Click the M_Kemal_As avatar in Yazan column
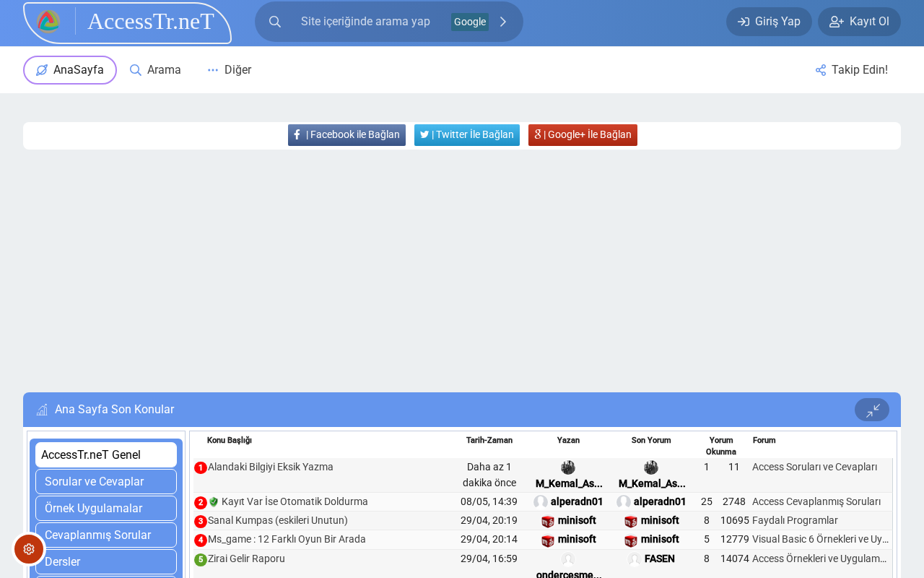This screenshot has height=578, width=924. pos(568,467)
